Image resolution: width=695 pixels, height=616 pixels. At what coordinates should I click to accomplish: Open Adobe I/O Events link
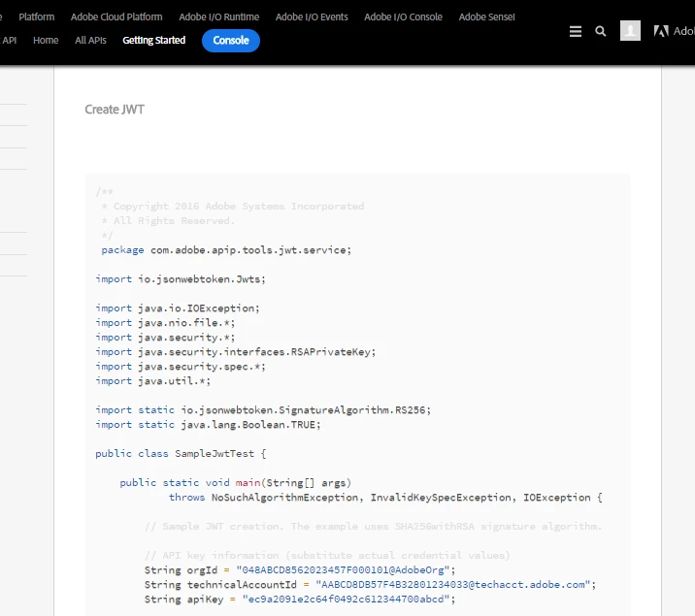click(312, 16)
